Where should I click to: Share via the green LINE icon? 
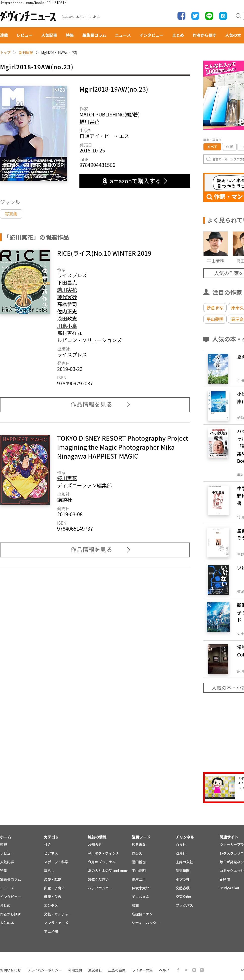pyautogui.click(x=209, y=16)
